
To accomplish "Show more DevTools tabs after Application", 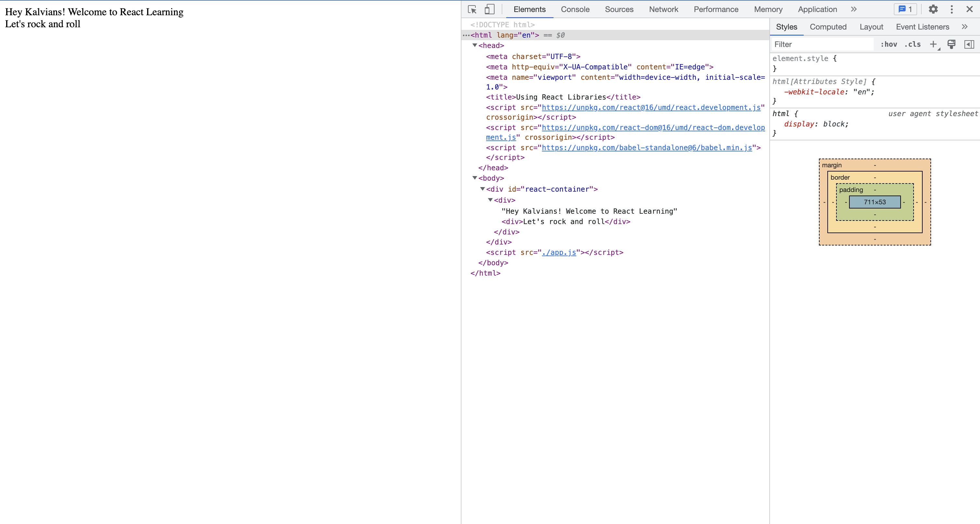I will point(854,9).
